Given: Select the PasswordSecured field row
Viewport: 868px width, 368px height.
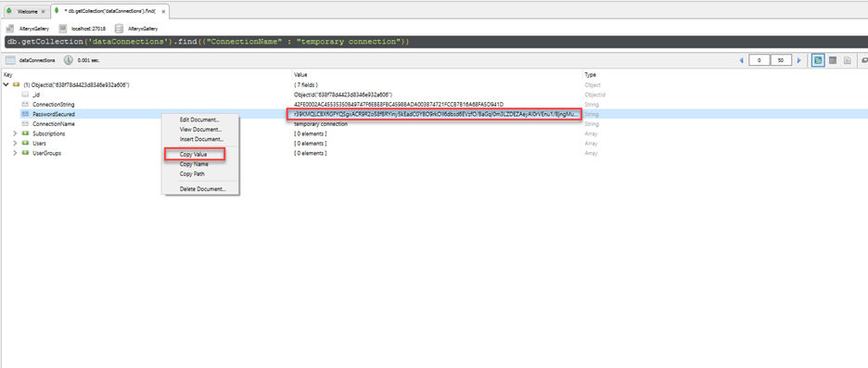Looking at the screenshot, I should [434, 114].
